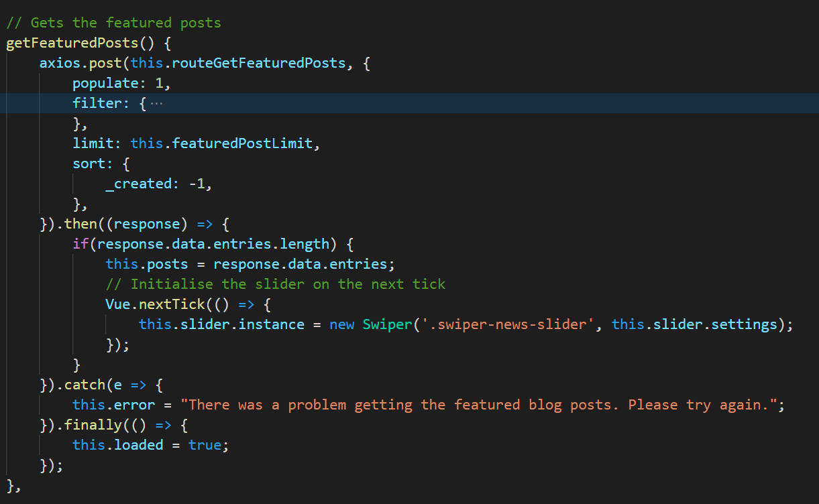Click the Swiper class name

[387, 324]
